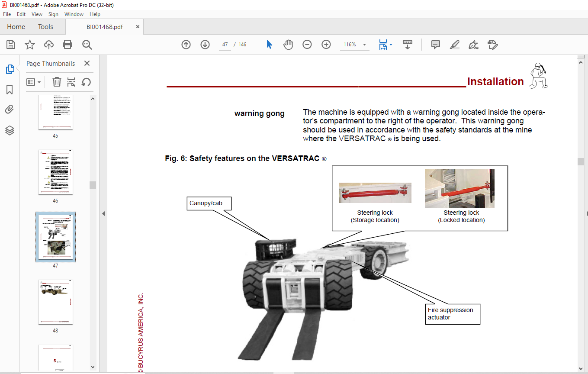Open the thumbnails options dropdown menu
The width and height of the screenshot is (588, 374).
[x=34, y=82]
